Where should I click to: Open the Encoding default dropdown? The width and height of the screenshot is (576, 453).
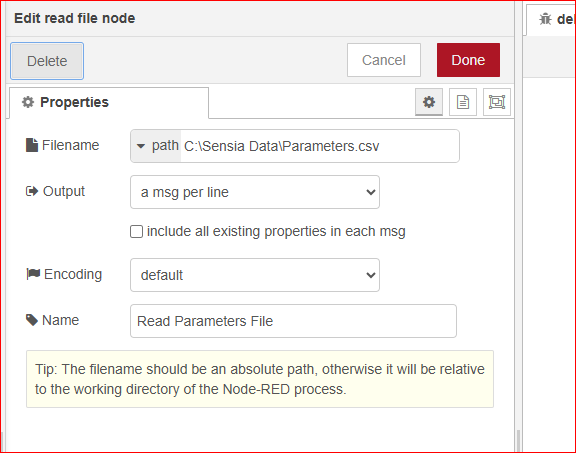point(255,275)
